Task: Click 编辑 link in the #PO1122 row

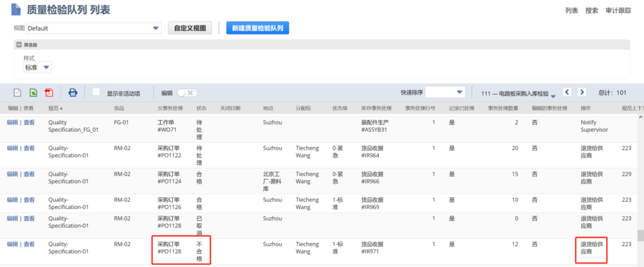Action: 13,148
